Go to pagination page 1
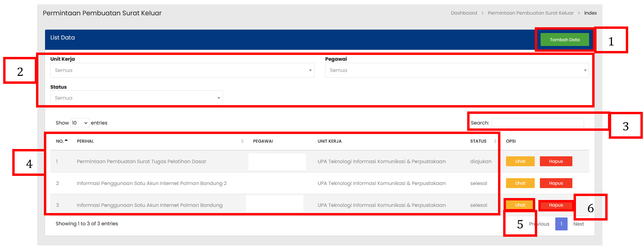This screenshot has width=644, height=249. (561, 224)
